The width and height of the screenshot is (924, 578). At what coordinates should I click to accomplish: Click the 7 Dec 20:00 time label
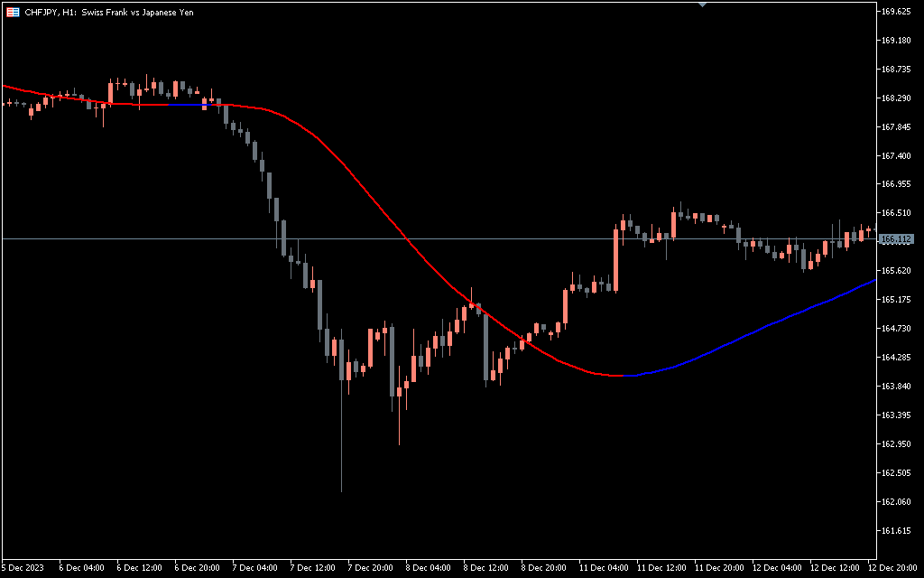[371, 568]
